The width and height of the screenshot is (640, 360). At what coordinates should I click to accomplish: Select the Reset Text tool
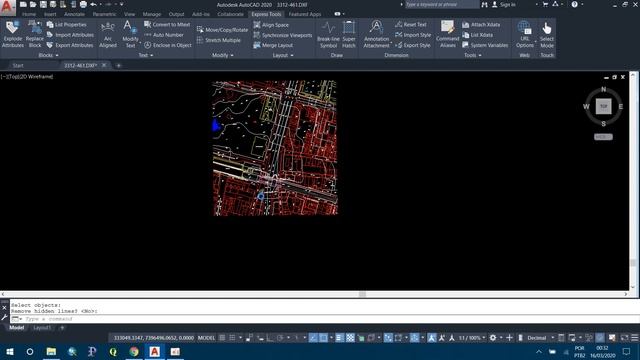pos(411,24)
